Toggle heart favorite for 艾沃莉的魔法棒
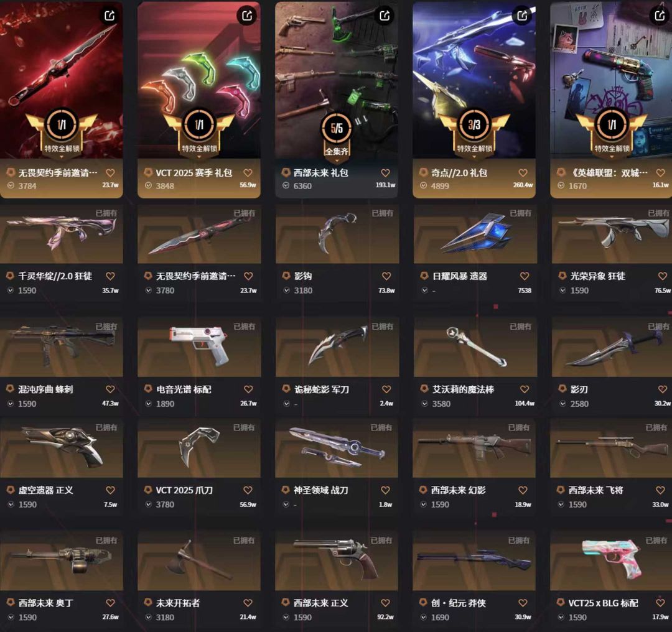Image resolution: width=672 pixels, height=632 pixels. pos(524,389)
